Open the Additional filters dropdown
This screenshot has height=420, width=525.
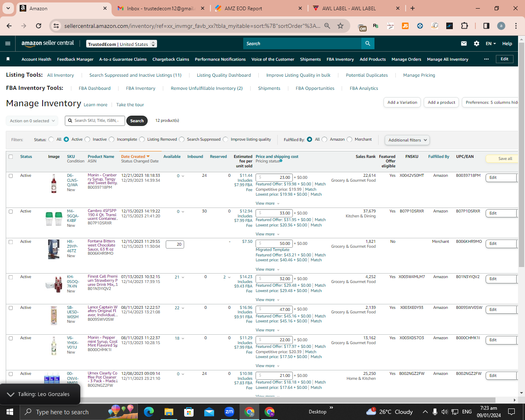407,140
